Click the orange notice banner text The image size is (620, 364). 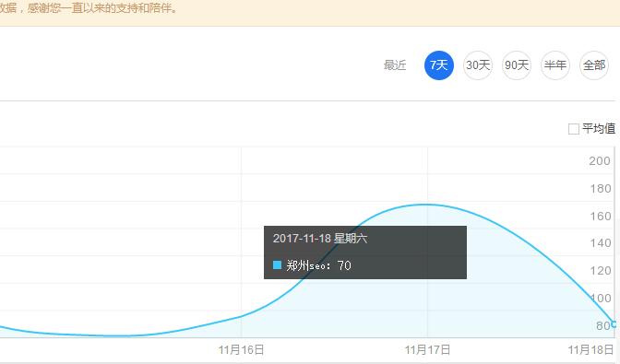pyautogui.click(x=89, y=8)
